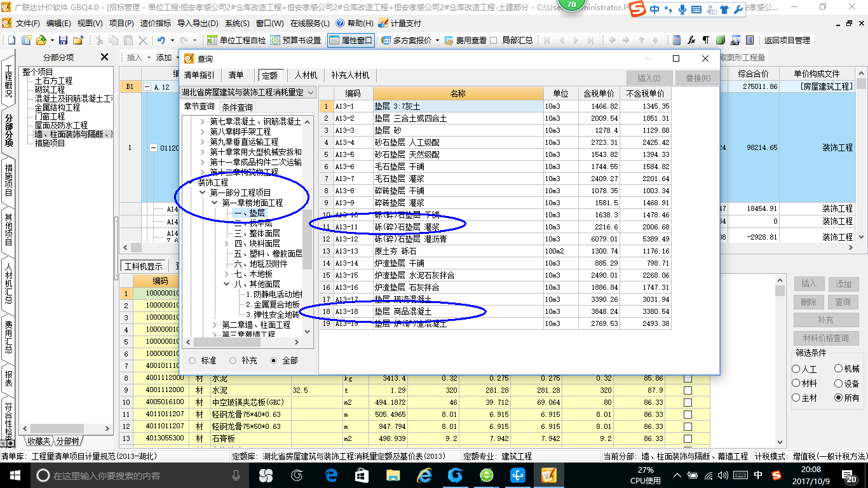The image size is (868, 488).
Task: Open the 造价指标 menu
Action: point(155,23)
